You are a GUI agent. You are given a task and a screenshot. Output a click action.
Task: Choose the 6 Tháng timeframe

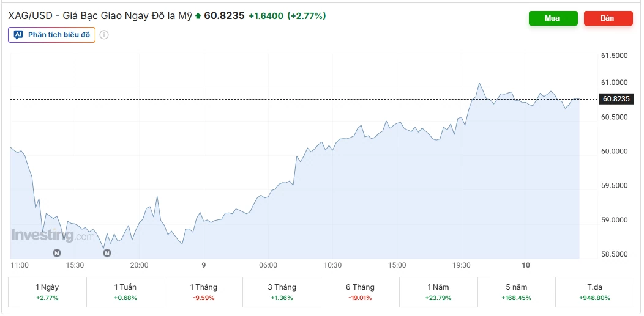360,292
